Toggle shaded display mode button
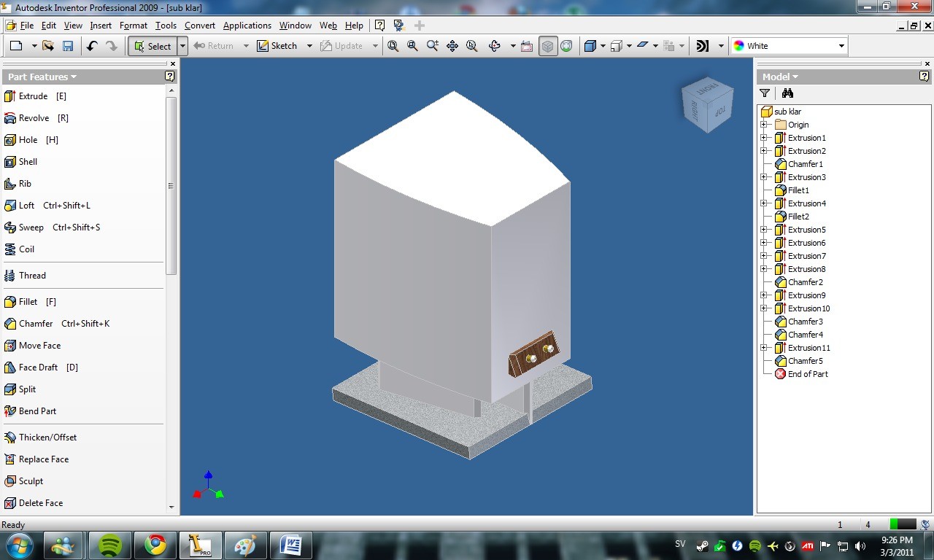The width and height of the screenshot is (934, 560). [x=548, y=46]
